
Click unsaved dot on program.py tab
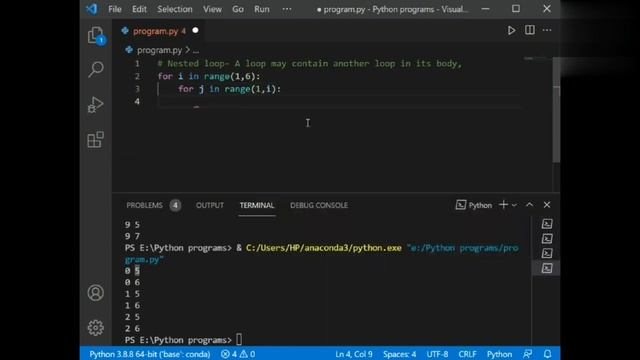195,31
